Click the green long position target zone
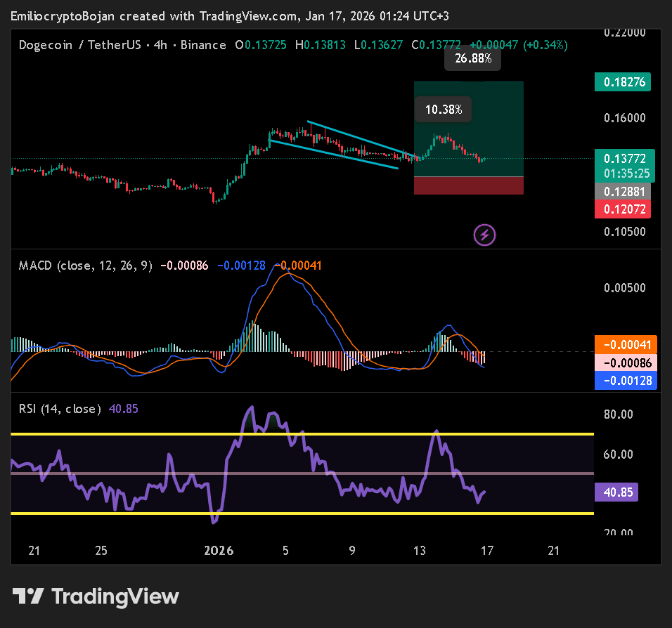This screenshot has height=628, width=672. click(468, 129)
